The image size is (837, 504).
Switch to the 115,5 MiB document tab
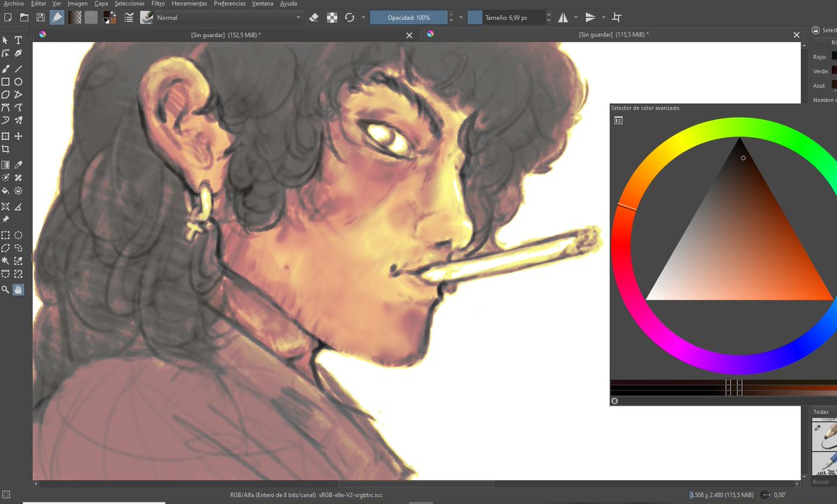pos(613,34)
